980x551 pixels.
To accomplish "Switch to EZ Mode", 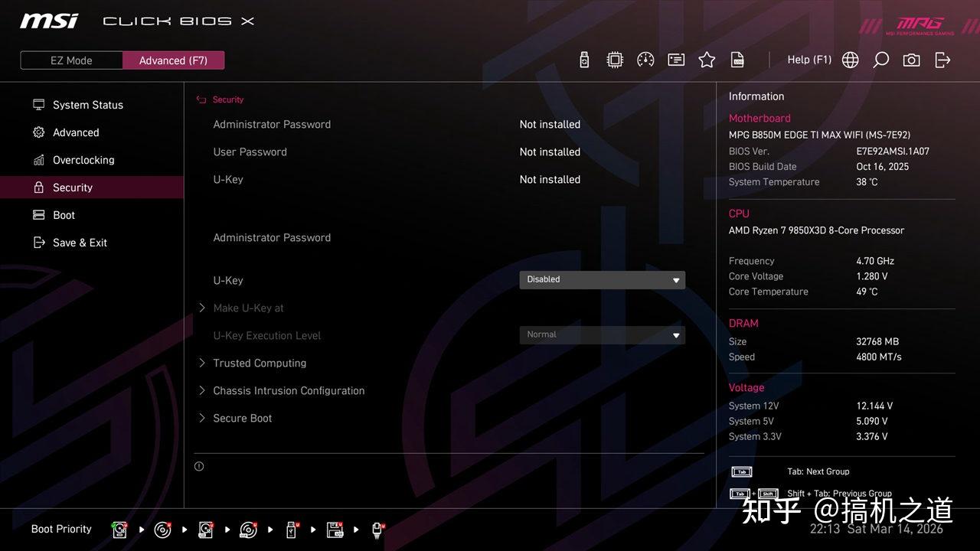I will pos(71,60).
